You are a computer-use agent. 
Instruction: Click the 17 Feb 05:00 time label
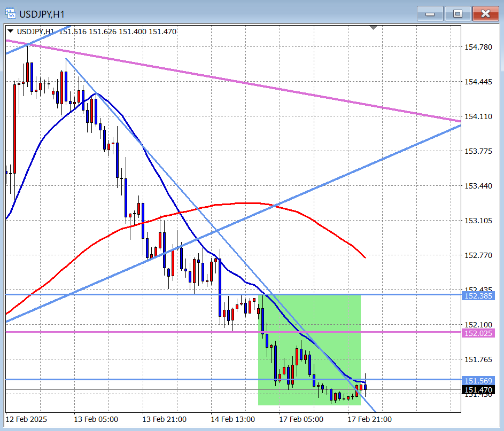301,419
